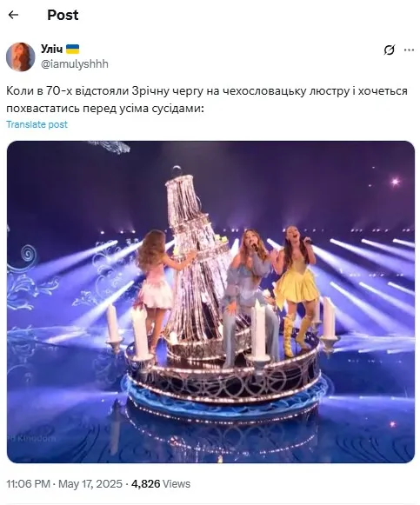This screenshot has height=505, width=420.
Task: Click the 'Kingdom' watermark in the image corner
Action: point(31,438)
